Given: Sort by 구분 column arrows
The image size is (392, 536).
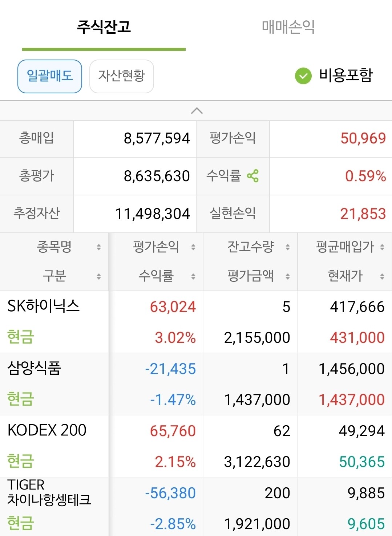Looking at the screenshot, I should click(98, 276).
